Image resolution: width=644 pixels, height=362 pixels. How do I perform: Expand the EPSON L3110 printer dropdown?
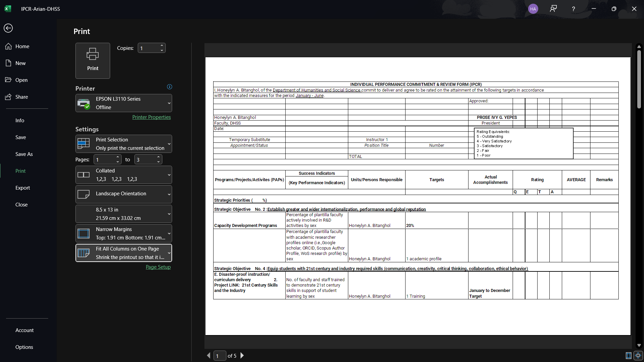click(124, 103)
